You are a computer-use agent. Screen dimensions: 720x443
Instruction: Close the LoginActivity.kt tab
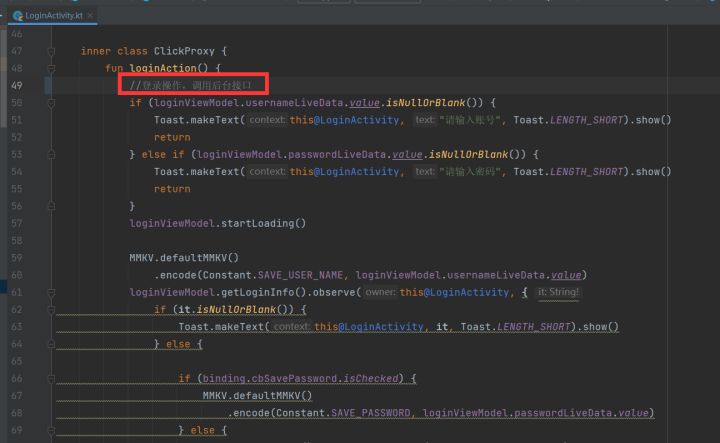[x=90, y=16]
